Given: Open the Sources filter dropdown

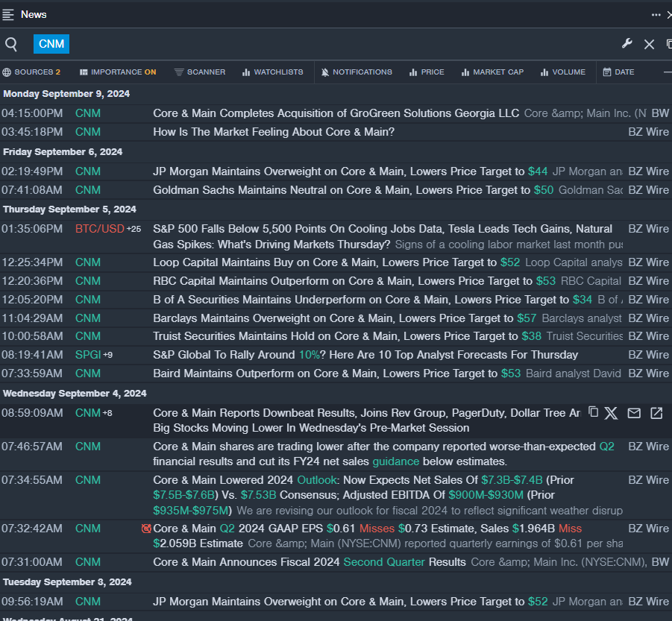Looking at the screenshot, I should [x=31, y=72].
